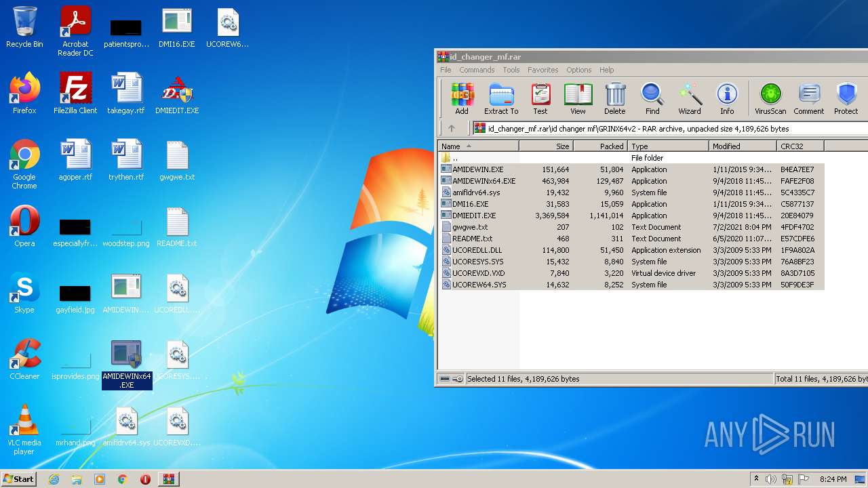This screenshot has width=868, height=488.
Task: Select FileZilla Client desktop icon
Action: (75, 93)
